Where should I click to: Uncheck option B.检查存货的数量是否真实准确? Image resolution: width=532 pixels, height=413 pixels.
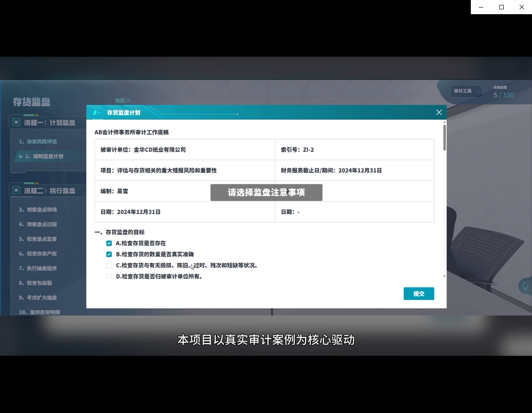109,254
